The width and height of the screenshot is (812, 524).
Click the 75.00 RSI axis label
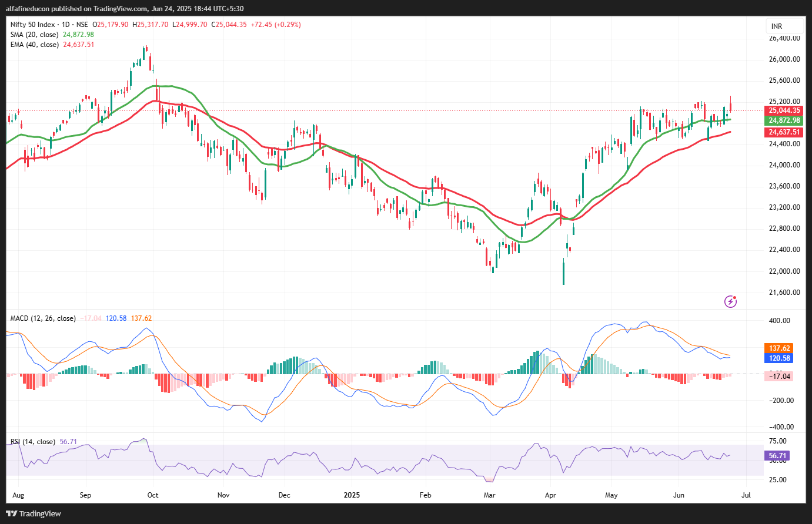click(777, 441)
